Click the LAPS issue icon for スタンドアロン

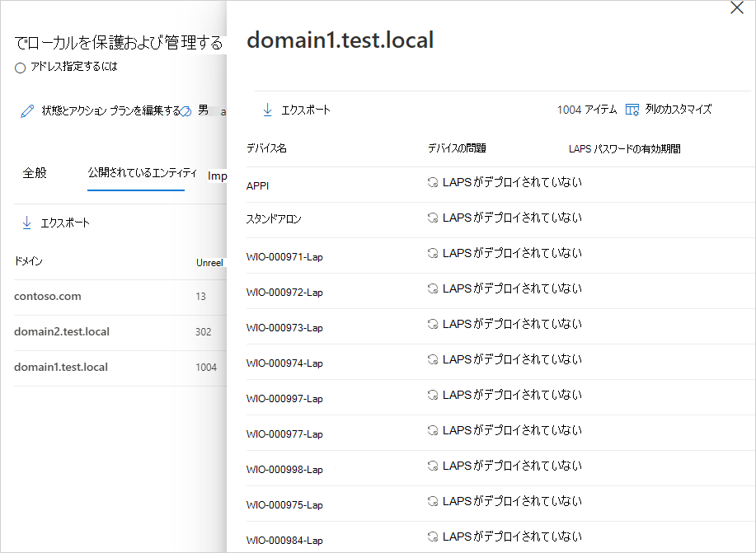432,218
